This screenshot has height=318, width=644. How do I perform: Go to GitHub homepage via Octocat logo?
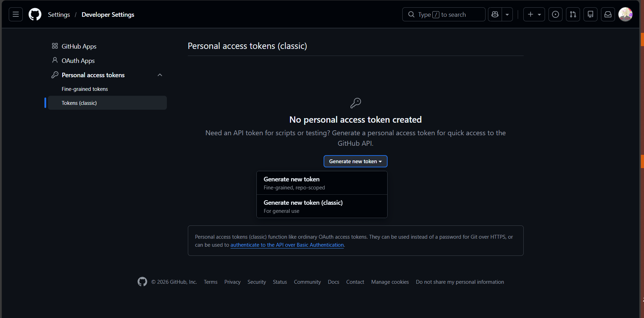pos(35,14)
